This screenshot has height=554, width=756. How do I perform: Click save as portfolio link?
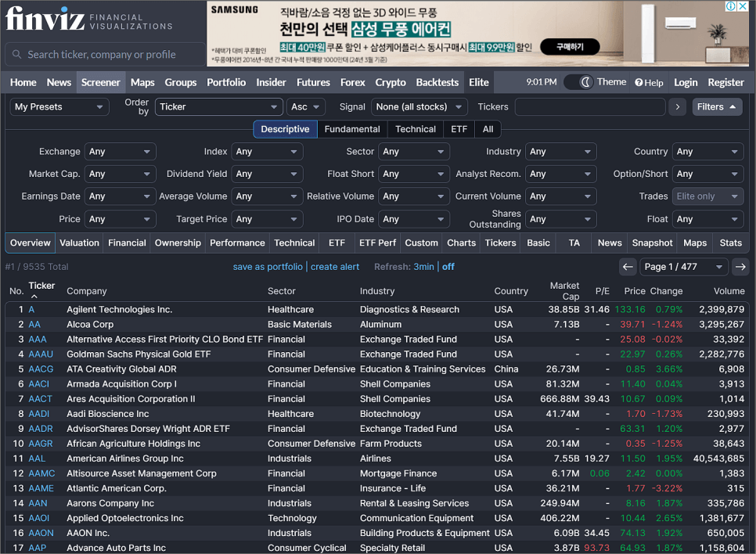(x=268, y=267)
